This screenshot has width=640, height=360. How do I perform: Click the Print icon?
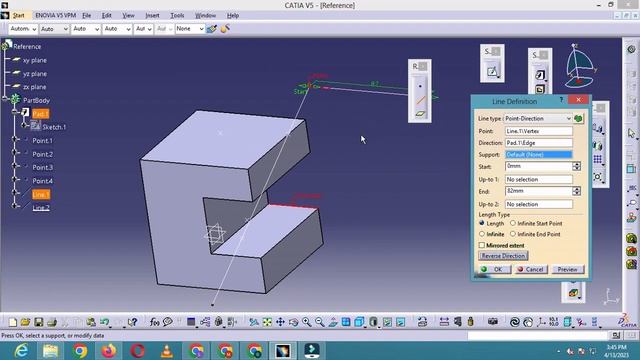pos(52,322)
